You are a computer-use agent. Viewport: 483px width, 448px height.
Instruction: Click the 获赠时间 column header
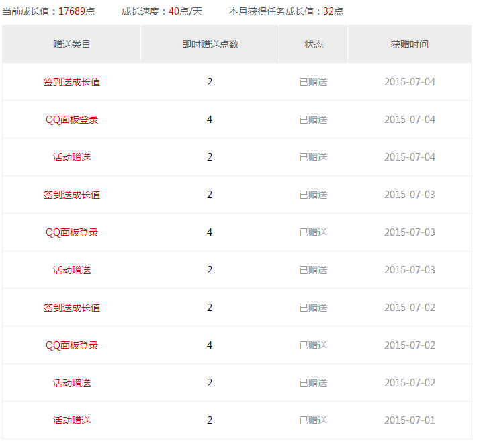pos(409,44)
